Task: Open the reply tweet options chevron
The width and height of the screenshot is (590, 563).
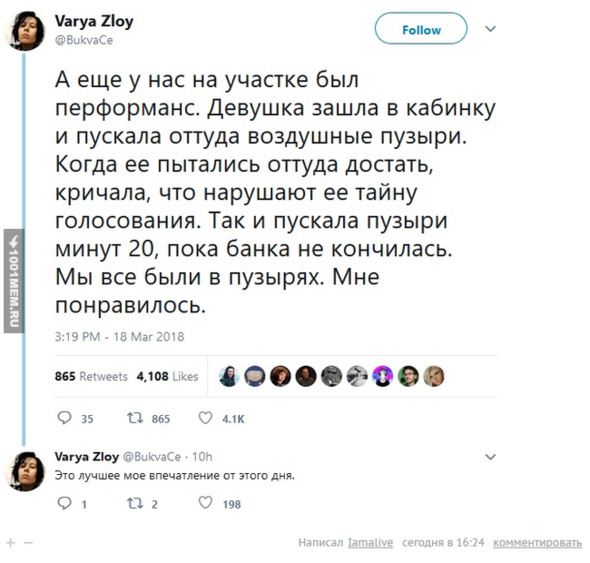Action: (x=490, y=457)
